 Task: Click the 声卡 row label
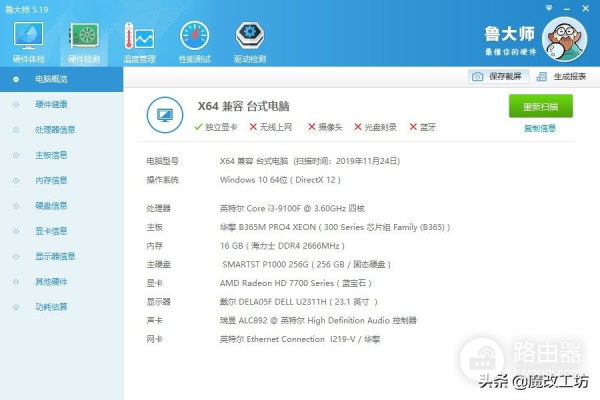[x=155, y=321]
